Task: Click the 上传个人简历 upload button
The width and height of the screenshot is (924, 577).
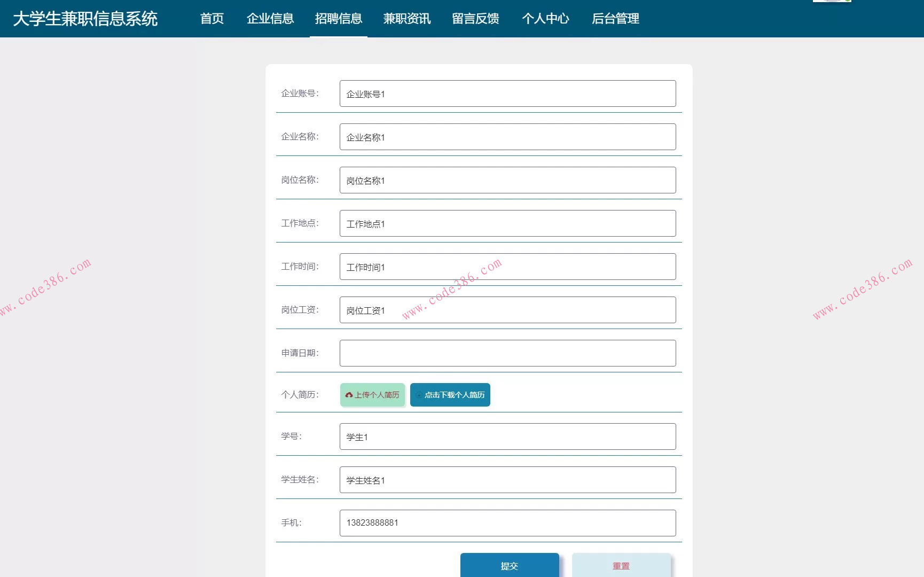Action: click(x=372, y=395)
